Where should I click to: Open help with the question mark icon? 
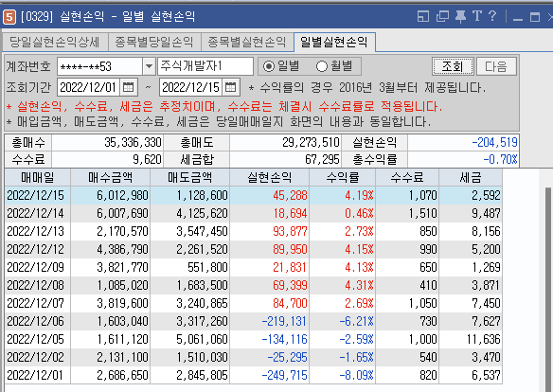(492, 16)
